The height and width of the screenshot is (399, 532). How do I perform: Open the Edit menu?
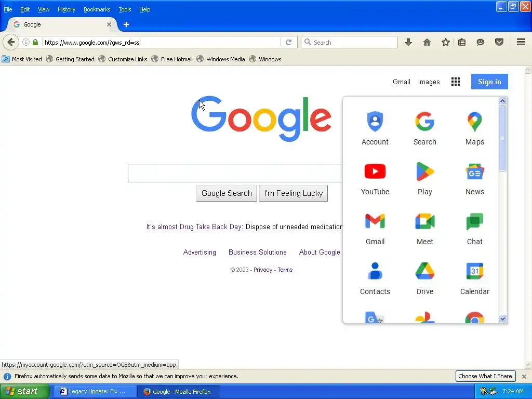[x=25, y=9]
